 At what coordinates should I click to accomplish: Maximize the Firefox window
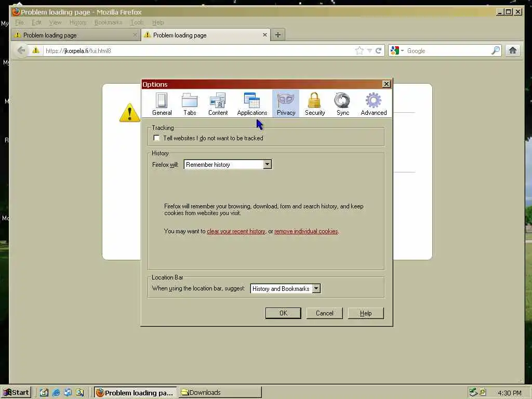click(x=508, y=12)
